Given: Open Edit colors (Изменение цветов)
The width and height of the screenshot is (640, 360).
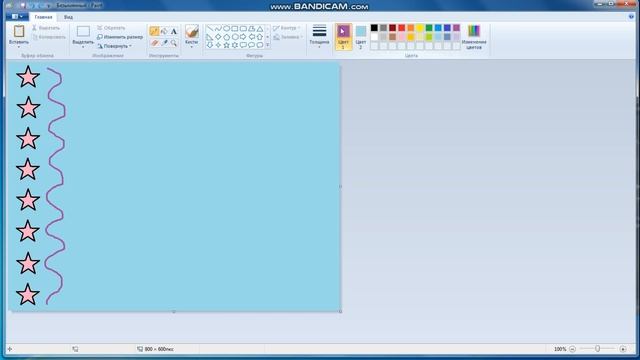Looking at the screenshot, I should click(474, 37).
